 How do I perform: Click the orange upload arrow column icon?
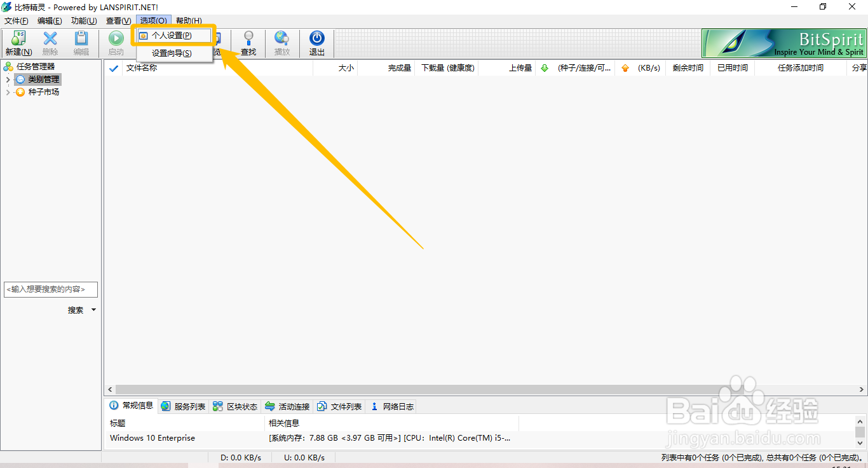tap(625, 68)
